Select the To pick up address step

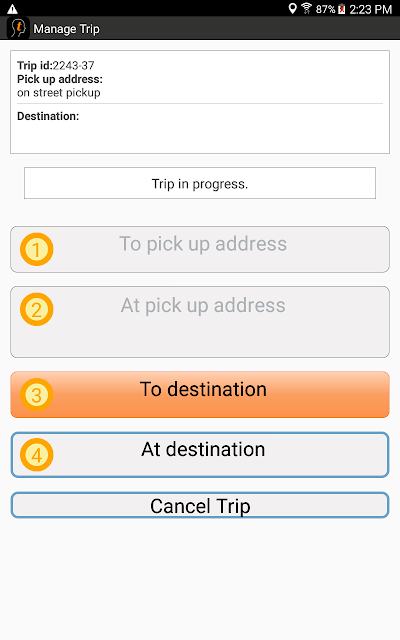[x=200, y=249]
